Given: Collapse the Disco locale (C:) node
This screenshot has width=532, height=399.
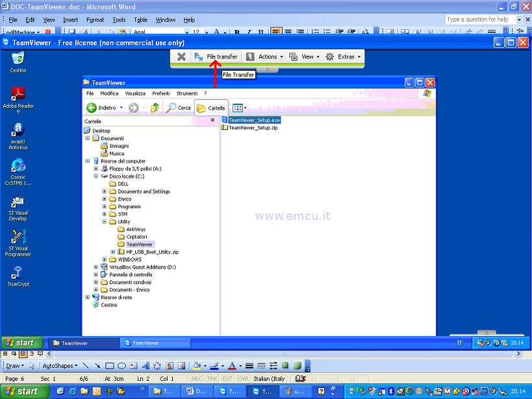Looking at the screenshot, I should (x=95, y=176).
